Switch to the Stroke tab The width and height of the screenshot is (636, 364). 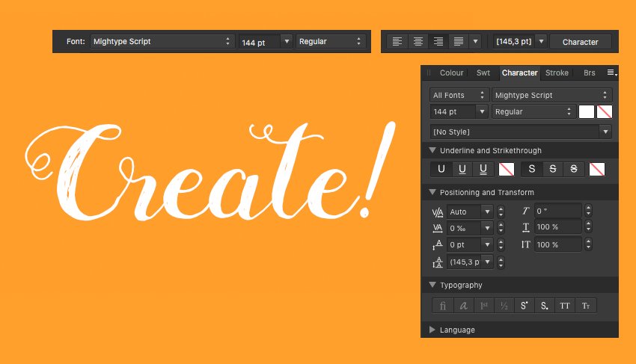click(557, 73)
